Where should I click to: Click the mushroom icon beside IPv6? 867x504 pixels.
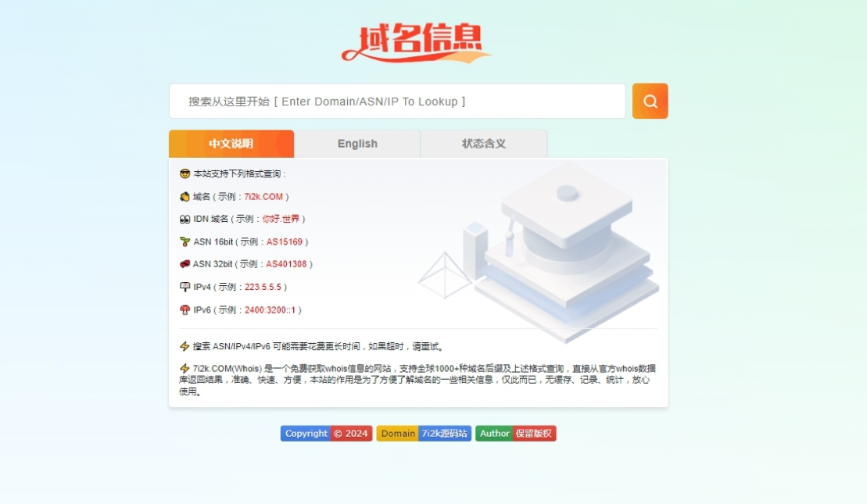[x=185, y=309]
